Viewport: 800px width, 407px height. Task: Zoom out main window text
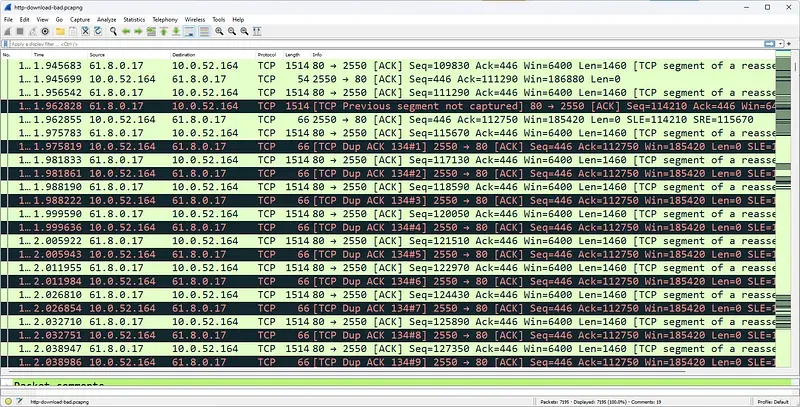[x=232, y=32]
